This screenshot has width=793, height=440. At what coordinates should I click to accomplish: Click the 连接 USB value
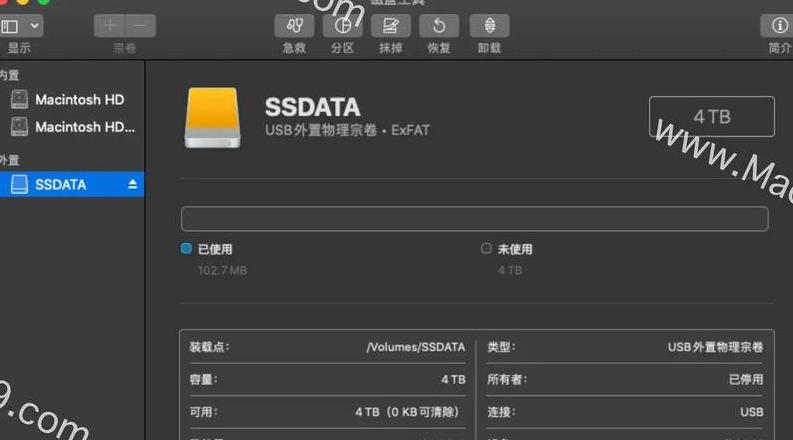coord(752,412)
